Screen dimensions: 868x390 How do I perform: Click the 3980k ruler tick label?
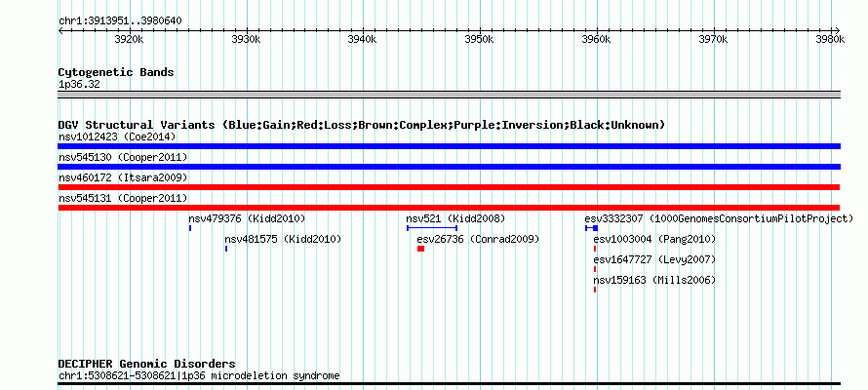pyautogui.click(x=830, y=40)
